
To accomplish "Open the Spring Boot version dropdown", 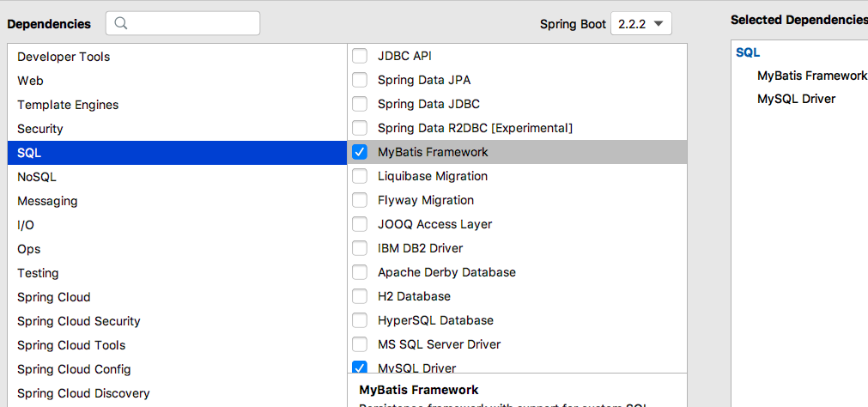I will (x=640, y=24).
